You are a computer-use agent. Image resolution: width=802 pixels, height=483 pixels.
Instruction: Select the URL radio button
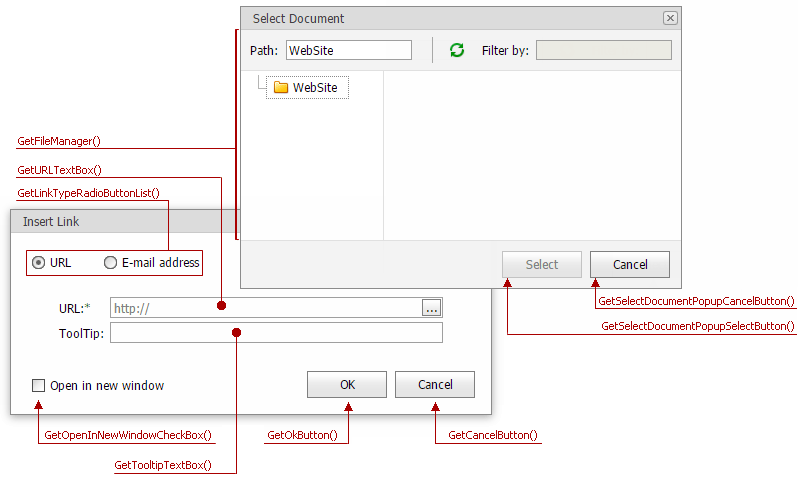tap(38, 263)
